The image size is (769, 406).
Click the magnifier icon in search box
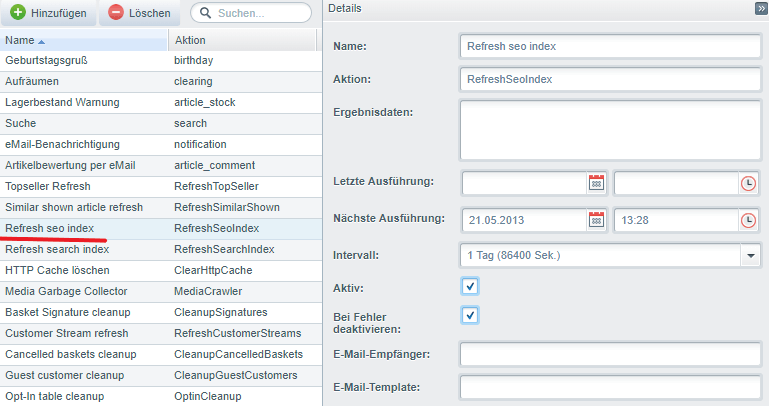(x=205, y=14)
